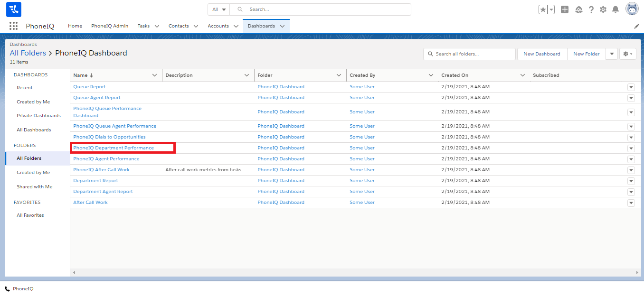Viewport: 644px width, 296px height.
Task: Open the PhoneIQ Admin tab
Action: coord(110,26)
